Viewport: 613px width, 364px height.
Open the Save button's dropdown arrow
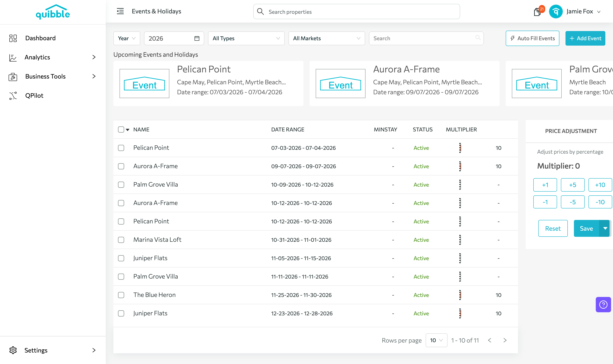605,228
